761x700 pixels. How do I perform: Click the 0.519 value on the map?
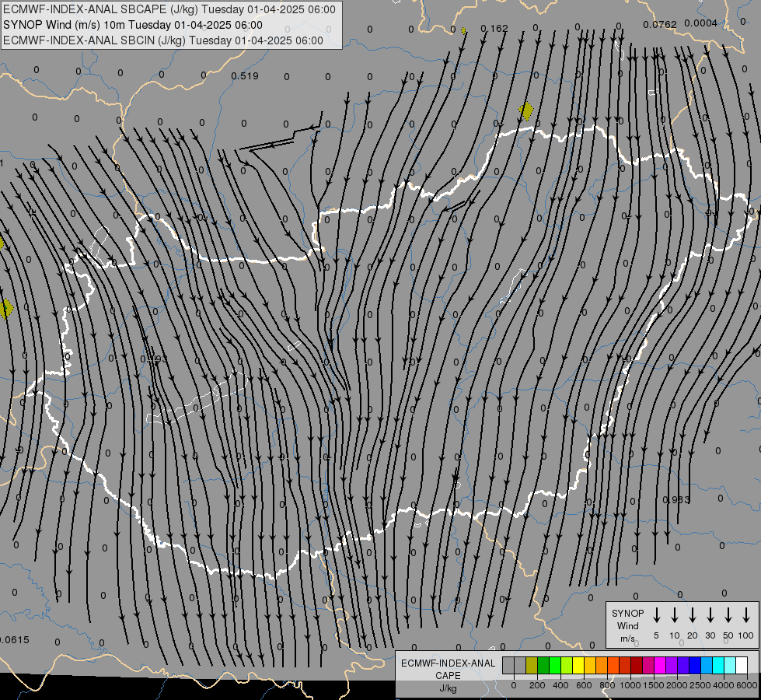click(245, 75)
